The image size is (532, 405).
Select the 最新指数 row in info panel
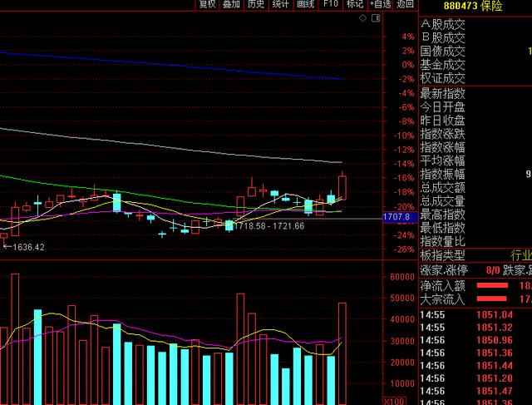tap(443, 93)
